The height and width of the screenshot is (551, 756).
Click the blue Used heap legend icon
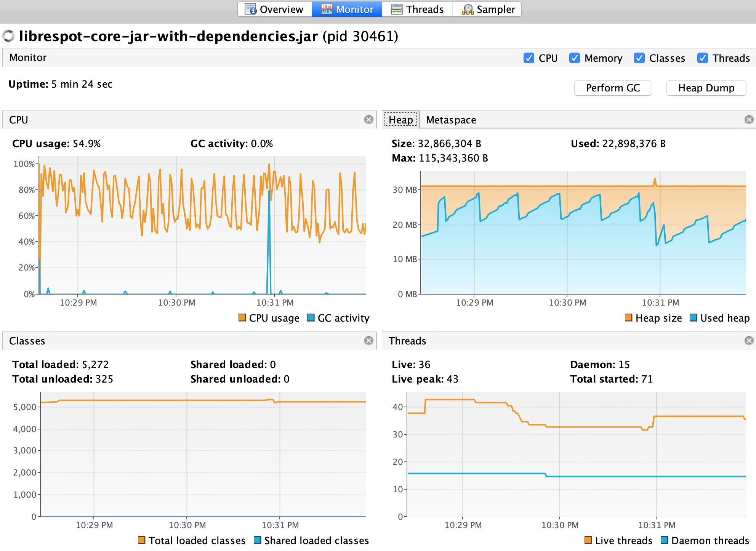coord(693,317)
